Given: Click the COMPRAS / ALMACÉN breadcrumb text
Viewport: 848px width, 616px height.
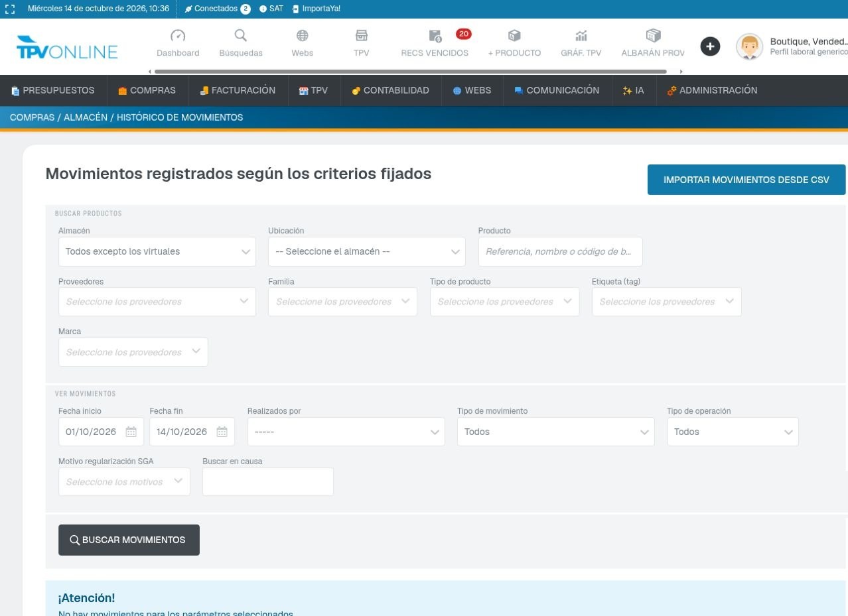Looking at the screenshot, I should [x=58, y=117].
